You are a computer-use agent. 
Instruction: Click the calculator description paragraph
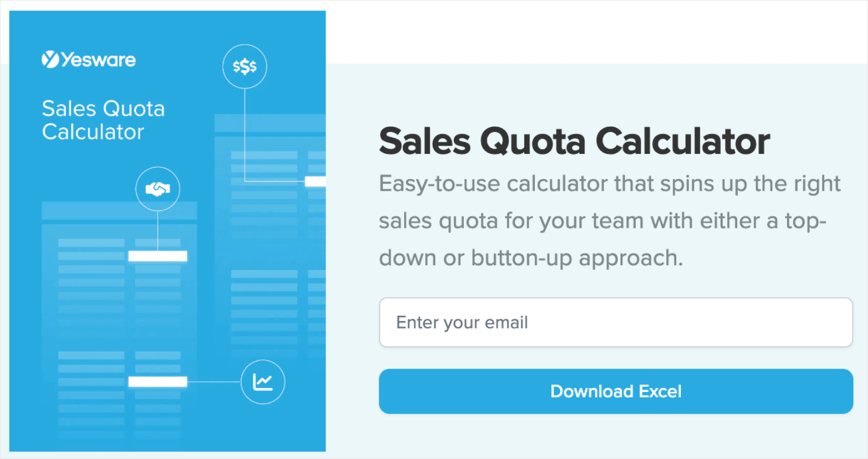610,221
